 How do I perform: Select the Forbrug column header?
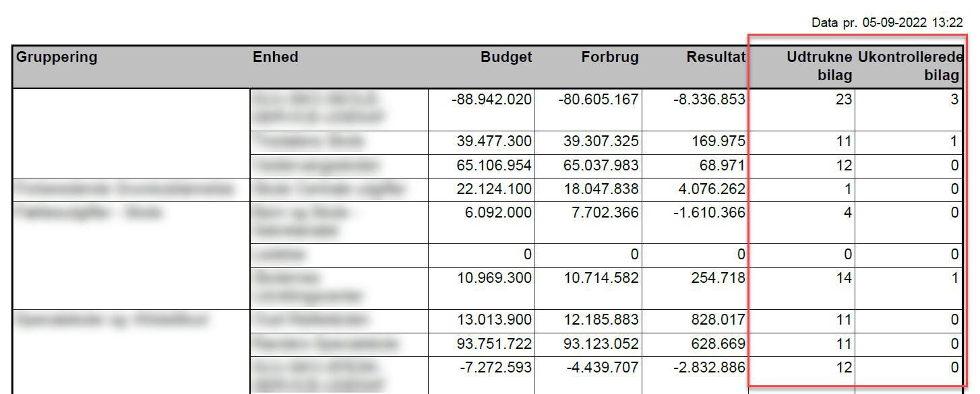[610, 57]
